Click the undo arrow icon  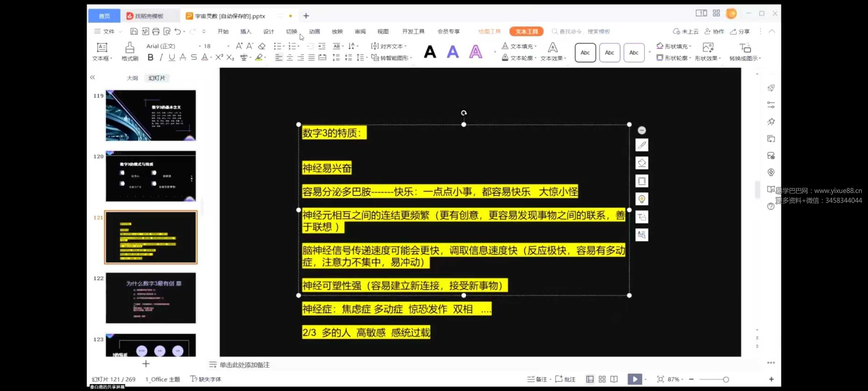point(178,31)
